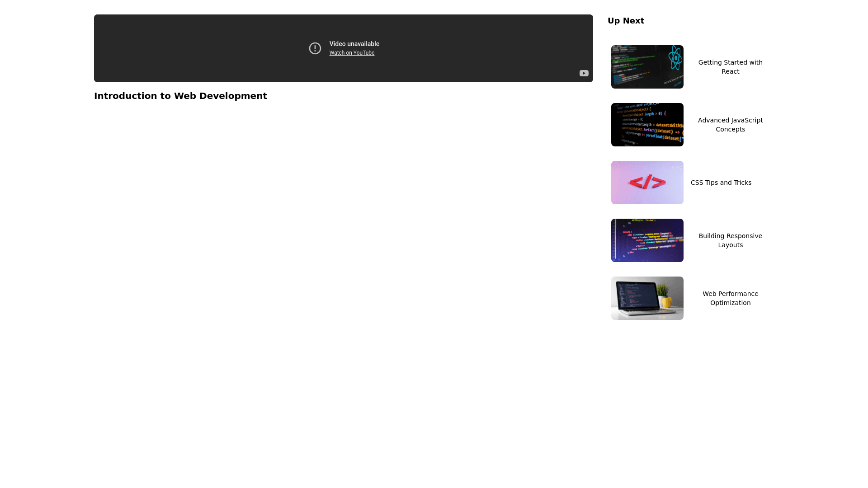Screen dimensions: 868x488
Task: Click the exclamation error icon in video
Action: coord(315,48)
